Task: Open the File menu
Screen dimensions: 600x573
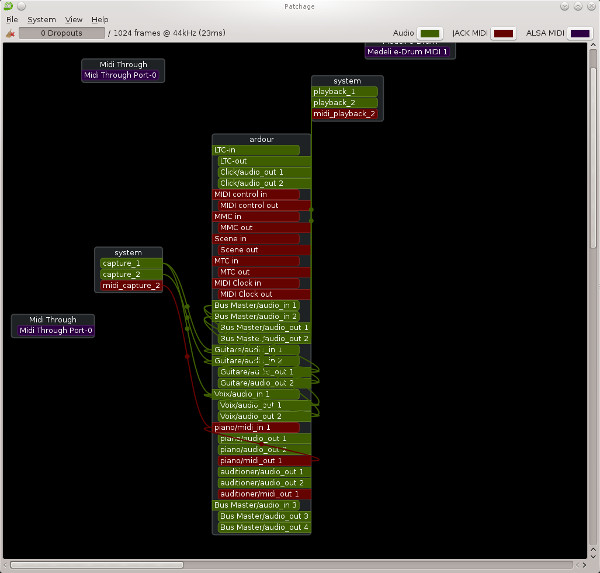Action: click(x=13, y=19)
